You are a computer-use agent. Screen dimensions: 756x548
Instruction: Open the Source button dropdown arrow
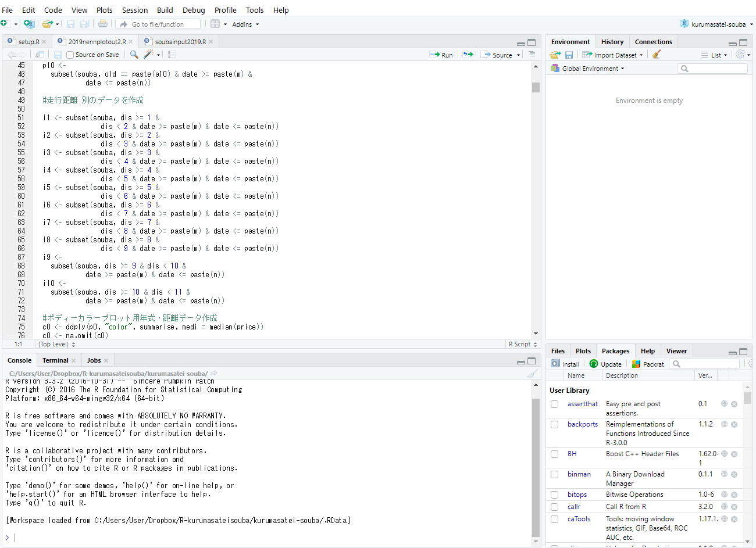pos(519,55)
